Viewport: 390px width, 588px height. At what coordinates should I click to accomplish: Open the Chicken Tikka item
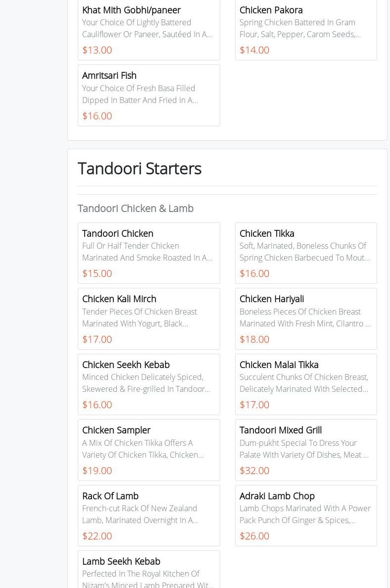click(x=267, y=233)
